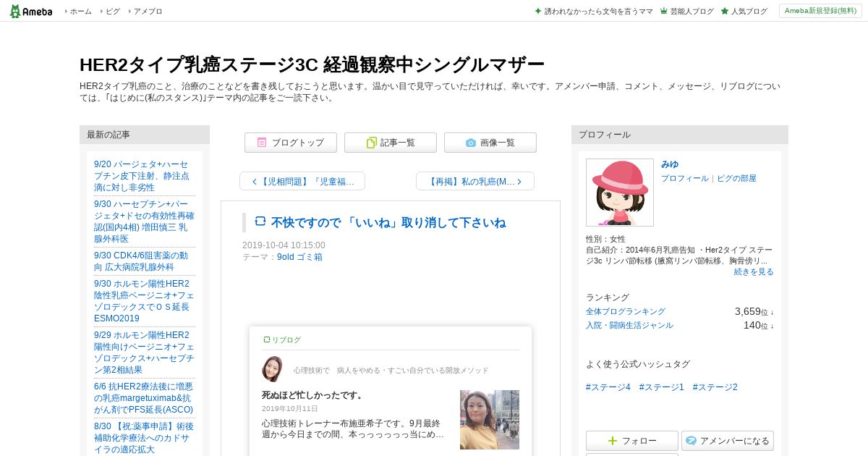Expand 続きを見る in profile
Screen dimensions: 868x456
tap(754, 271)
